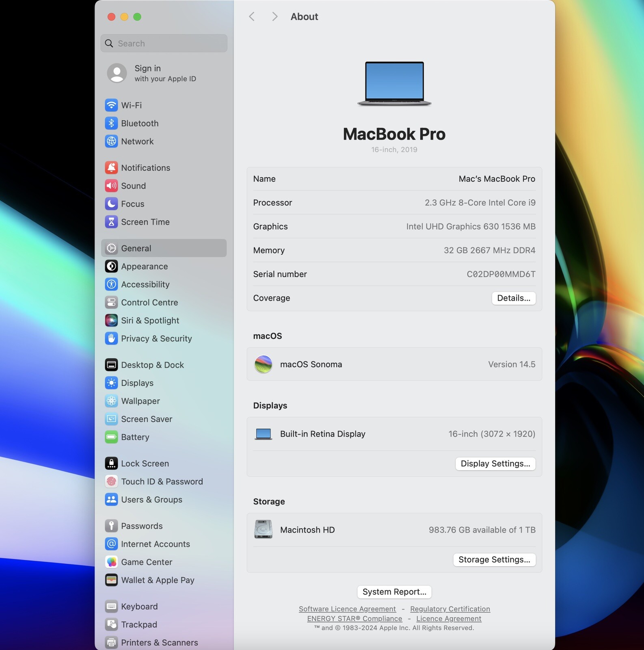Select the Network globe icon
Screen dimensions: 644x650
[x=111, y=141]
